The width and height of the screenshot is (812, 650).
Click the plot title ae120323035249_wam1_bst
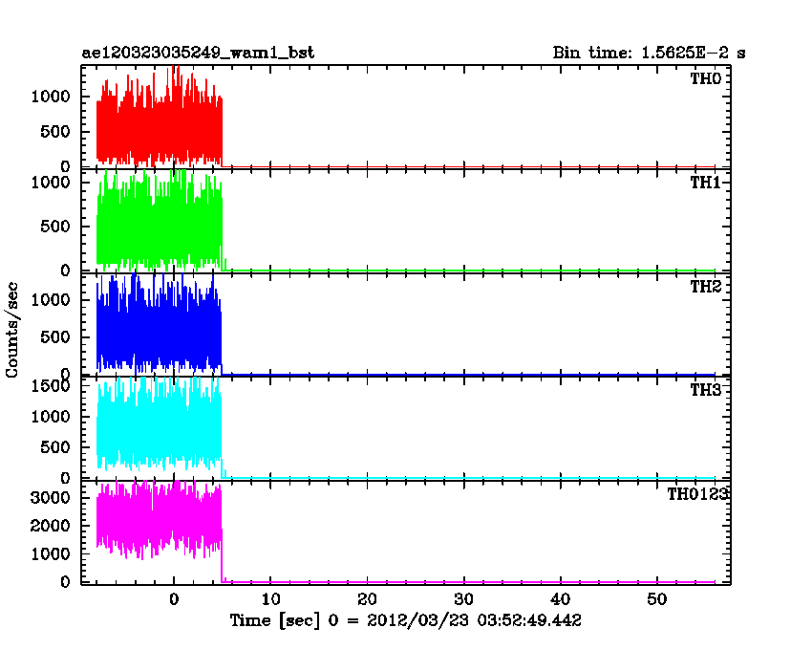click(198, 53)
